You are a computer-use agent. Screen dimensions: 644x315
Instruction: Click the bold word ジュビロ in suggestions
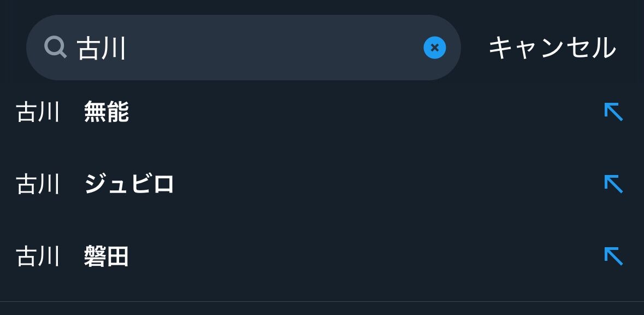(x=129, y=184)
